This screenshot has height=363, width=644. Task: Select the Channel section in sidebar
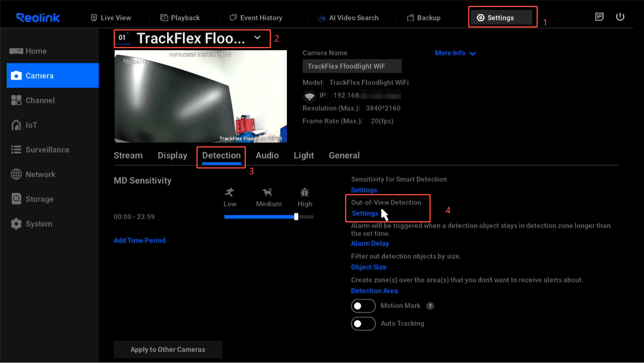click(x=40, y=100)
